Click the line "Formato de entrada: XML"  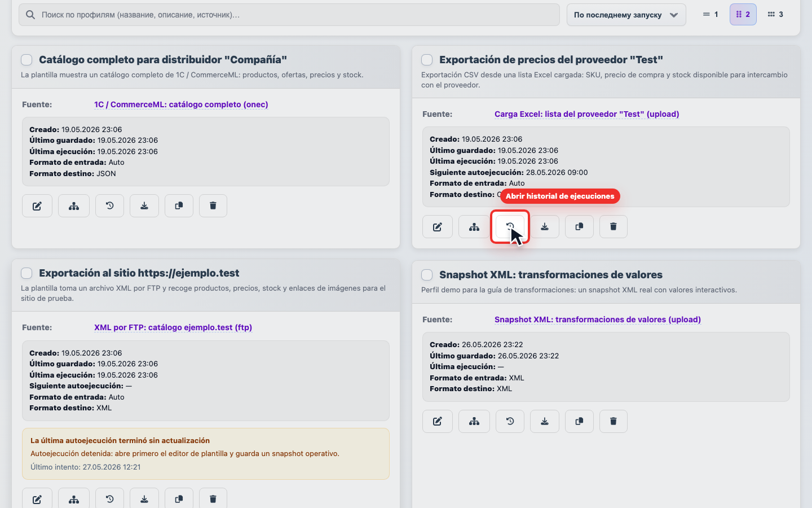477,378
